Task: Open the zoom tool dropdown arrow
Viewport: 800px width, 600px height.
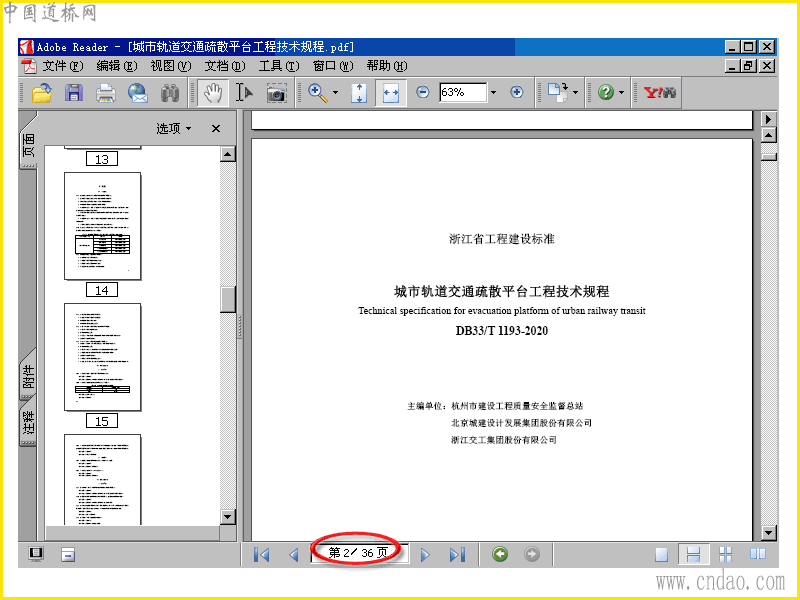Action: [335, 93]
